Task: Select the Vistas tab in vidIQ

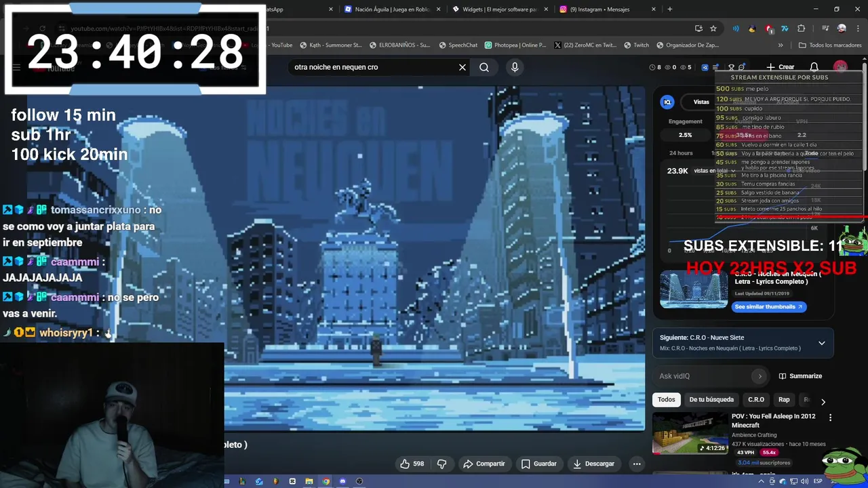Action: 701,102
